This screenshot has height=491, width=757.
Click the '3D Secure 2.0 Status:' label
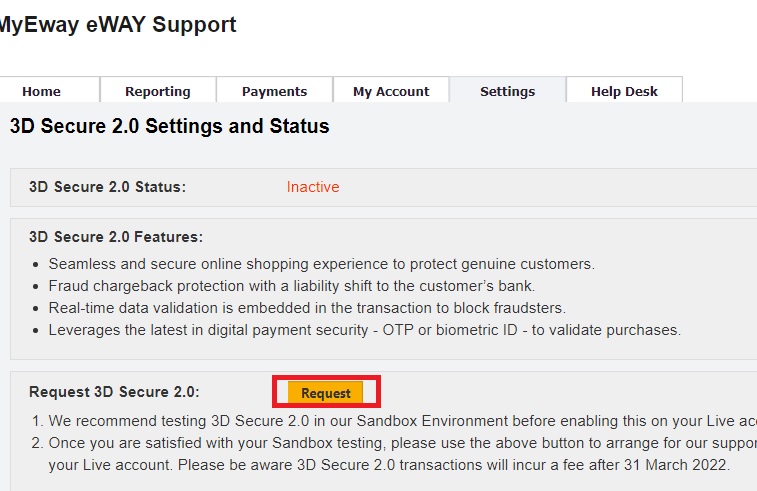click(x=107, y=187)
